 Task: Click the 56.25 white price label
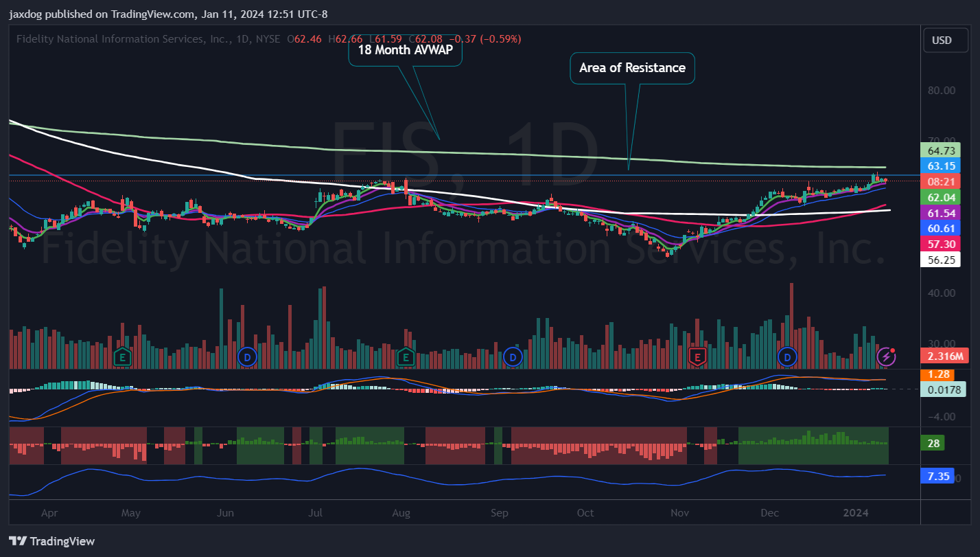point(940,260)
